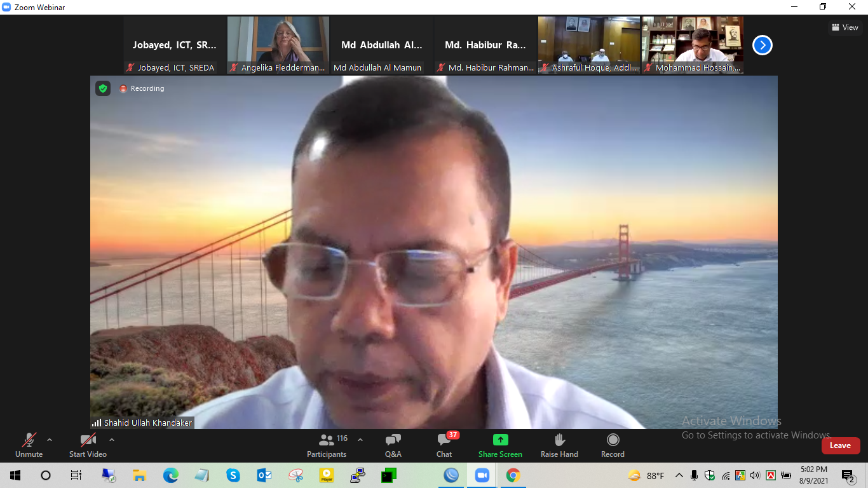Open the Participants list

(x=327, y=445)
